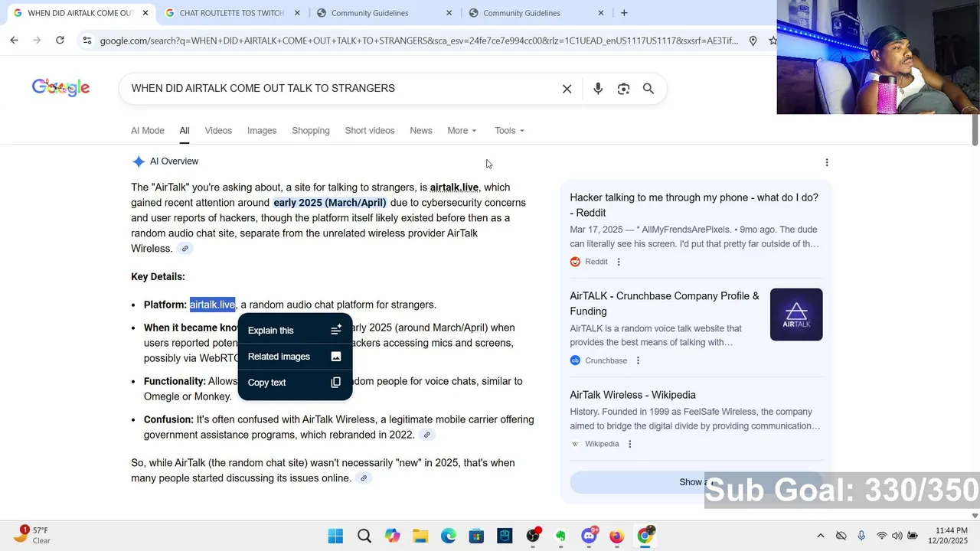Open AirTALK Crunchbase Company Profile link

(x=665, y=304)
